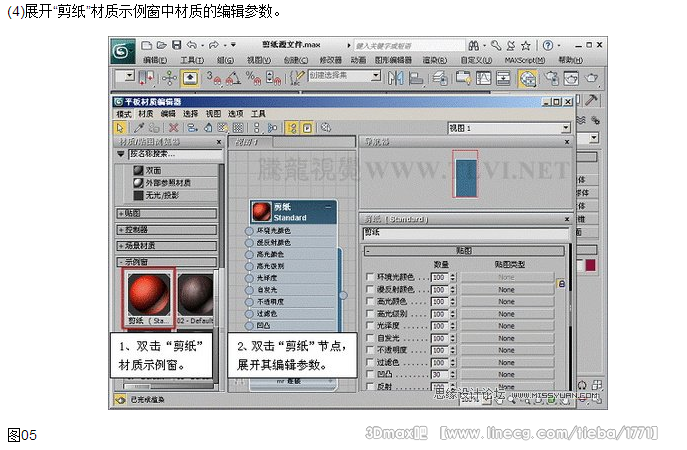Pick material with eyedropper icon

click(x=139, y=128)
